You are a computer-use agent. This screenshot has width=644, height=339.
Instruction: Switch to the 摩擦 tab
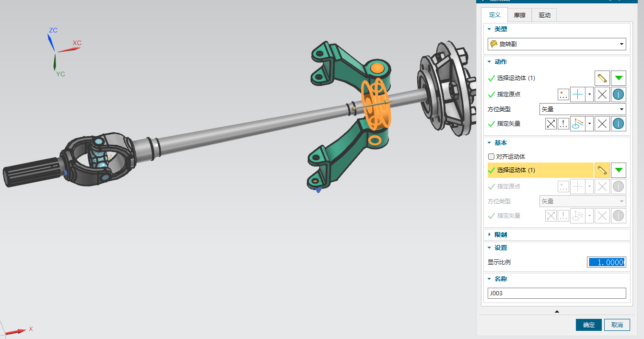(519, 15)
